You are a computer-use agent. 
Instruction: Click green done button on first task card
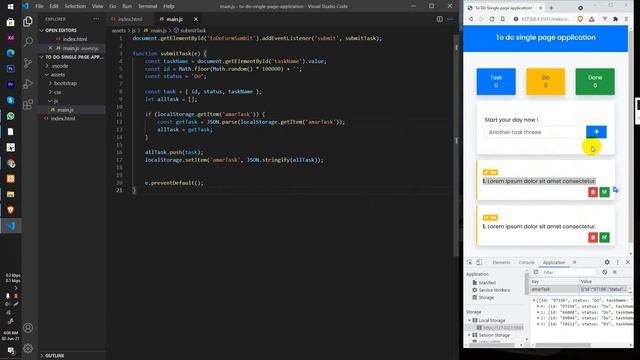pyautogui.click(x=604, y=192)
